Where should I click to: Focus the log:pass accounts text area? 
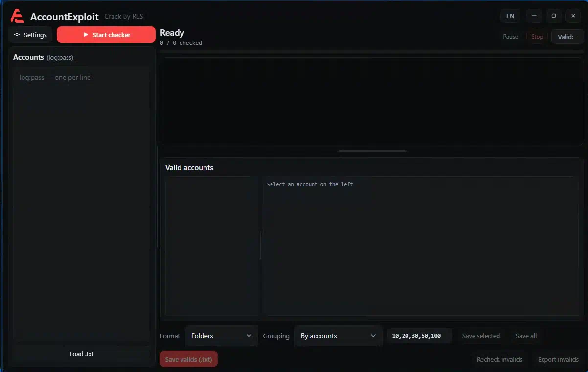(81, 203)
